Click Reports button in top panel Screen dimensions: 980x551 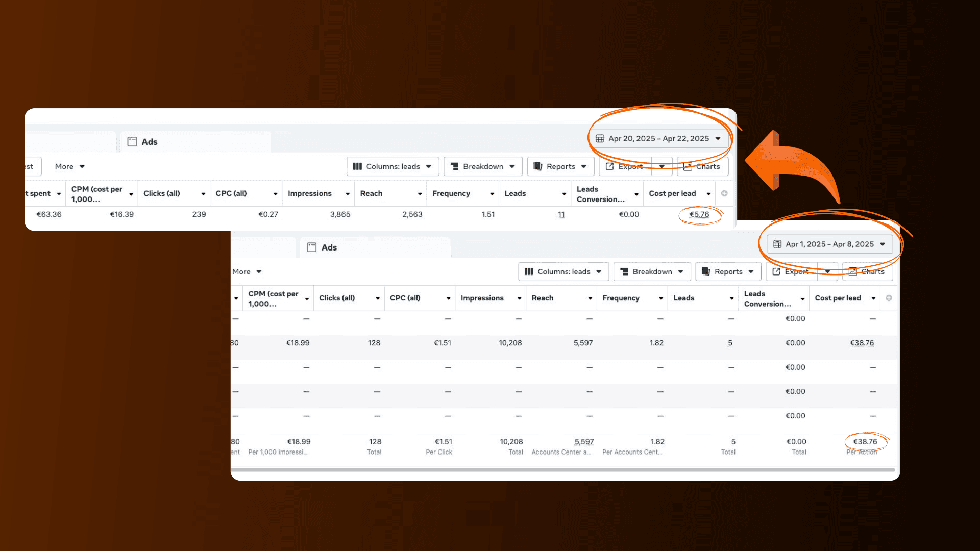pyautogui.click(x=560, y=167)
